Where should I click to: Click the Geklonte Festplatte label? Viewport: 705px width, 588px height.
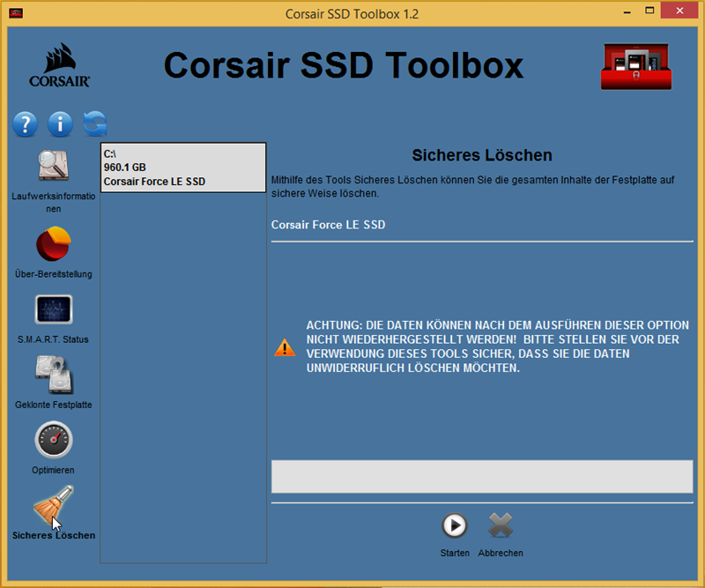click(54, 405)
